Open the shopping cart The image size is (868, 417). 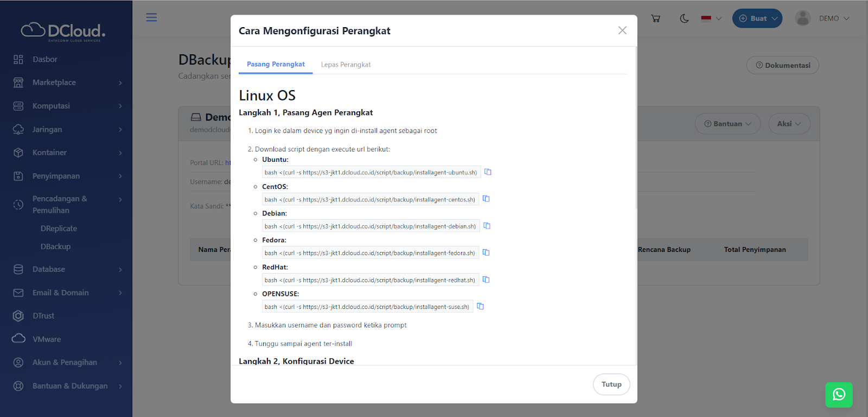coord(655,18)
